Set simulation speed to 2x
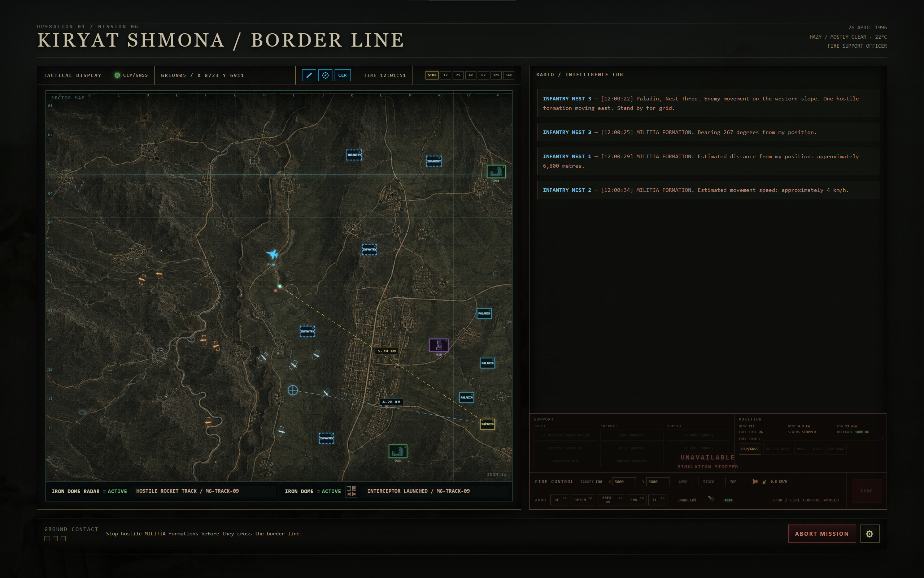The image size is (924, 578). 458,75
